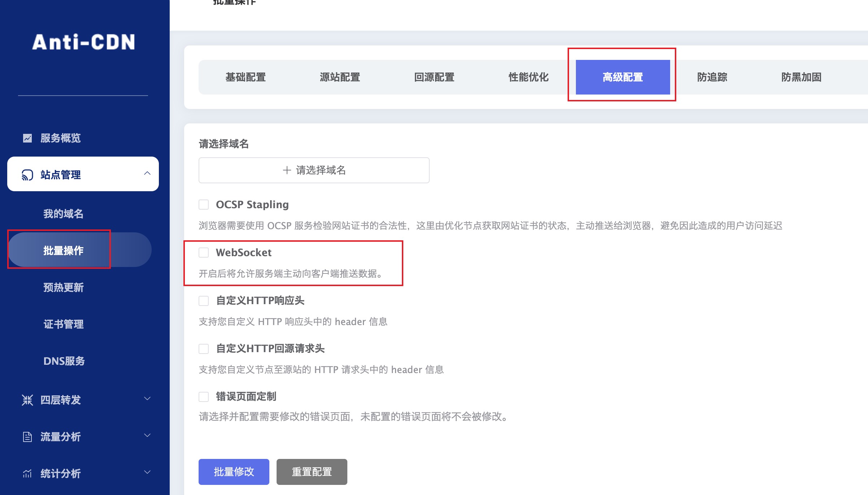Enable the 自定义HTTP回源请求头 checkbox

(204, 349)
